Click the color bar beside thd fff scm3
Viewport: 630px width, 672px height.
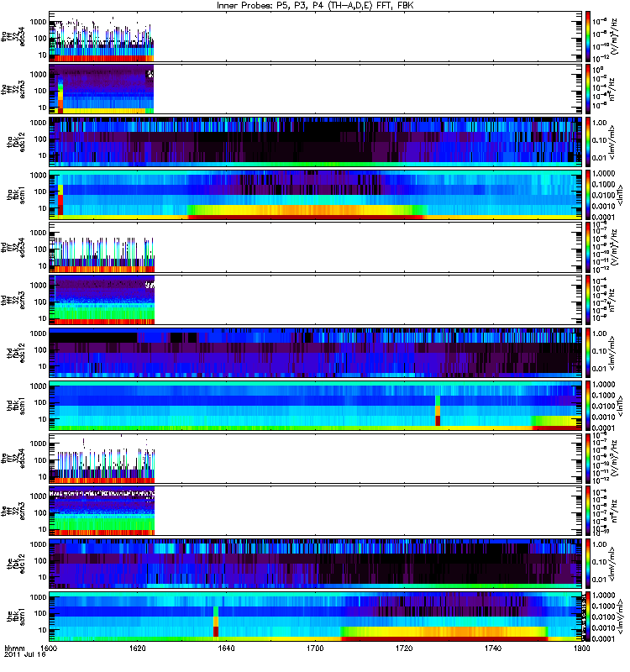point(588,300)
